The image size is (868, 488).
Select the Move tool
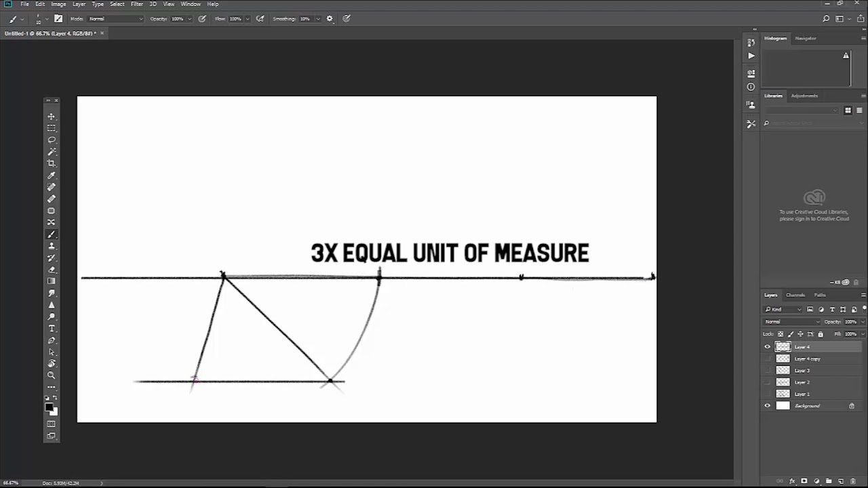pyautogui.click(x=52, y=117)
